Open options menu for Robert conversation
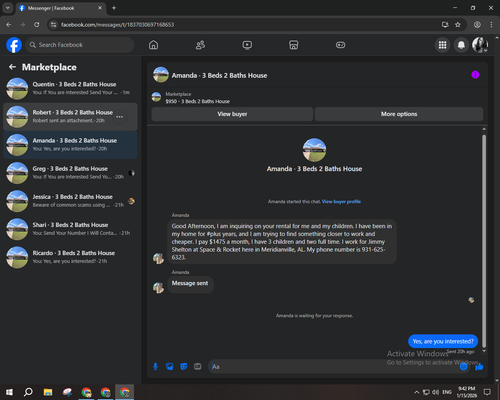Image resolution: width=500 pixels, height=400 pixels. click(x=120, y=117)
